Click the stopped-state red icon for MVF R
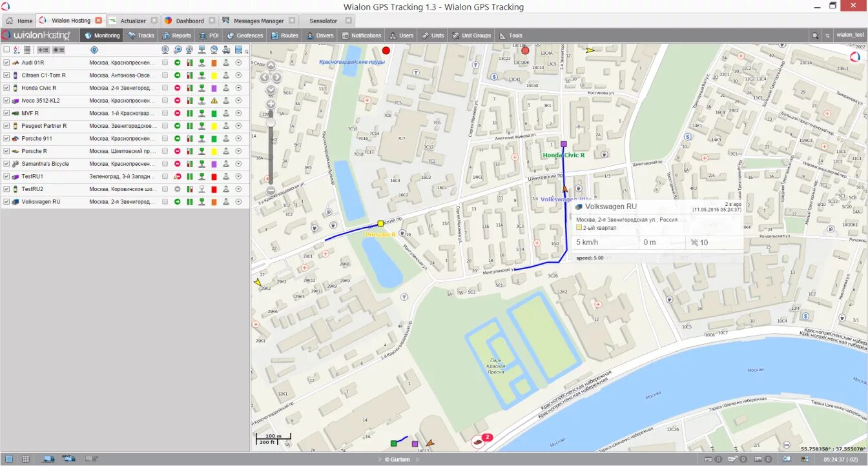This screenshot has width=868, height=466. pos(177,114)
